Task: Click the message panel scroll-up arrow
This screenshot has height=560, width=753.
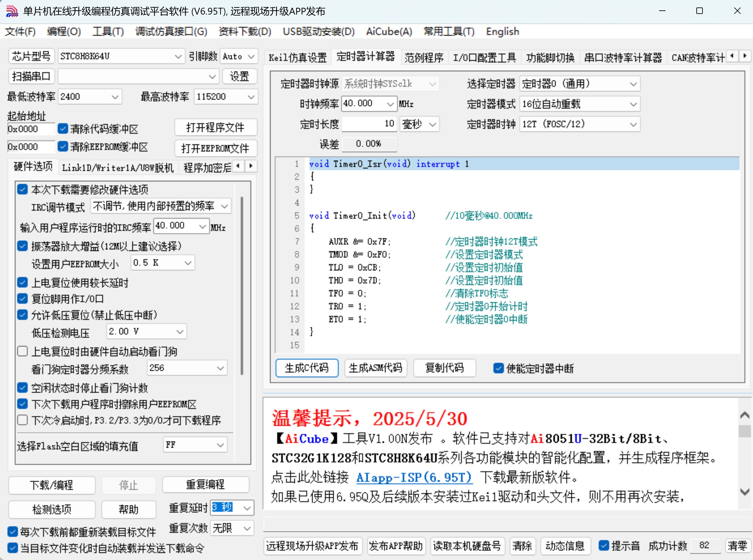Action: coord(745,415)
